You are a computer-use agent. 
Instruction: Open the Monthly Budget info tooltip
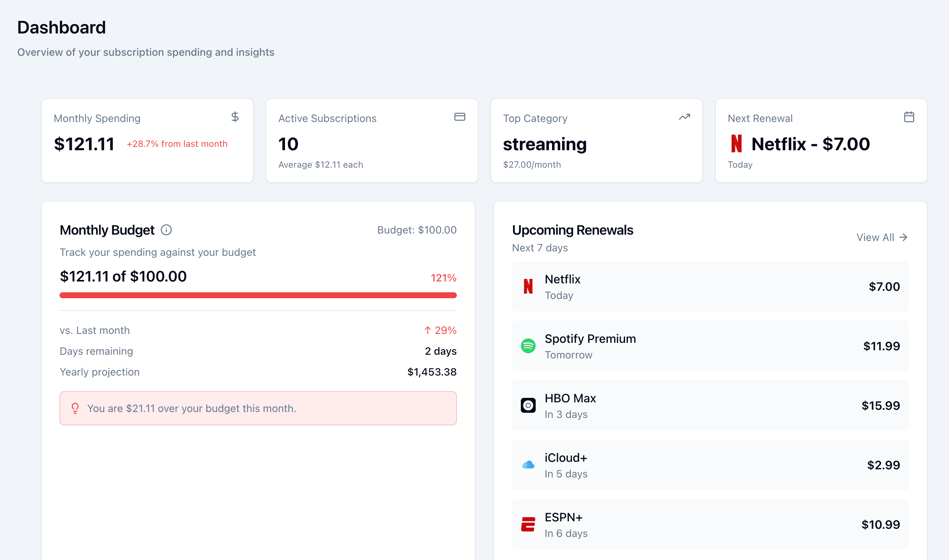point(166,230)
